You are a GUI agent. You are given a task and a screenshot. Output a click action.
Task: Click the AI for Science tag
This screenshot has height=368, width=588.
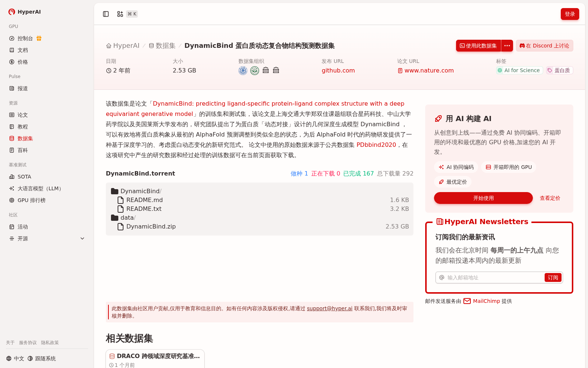click(519, 70)
